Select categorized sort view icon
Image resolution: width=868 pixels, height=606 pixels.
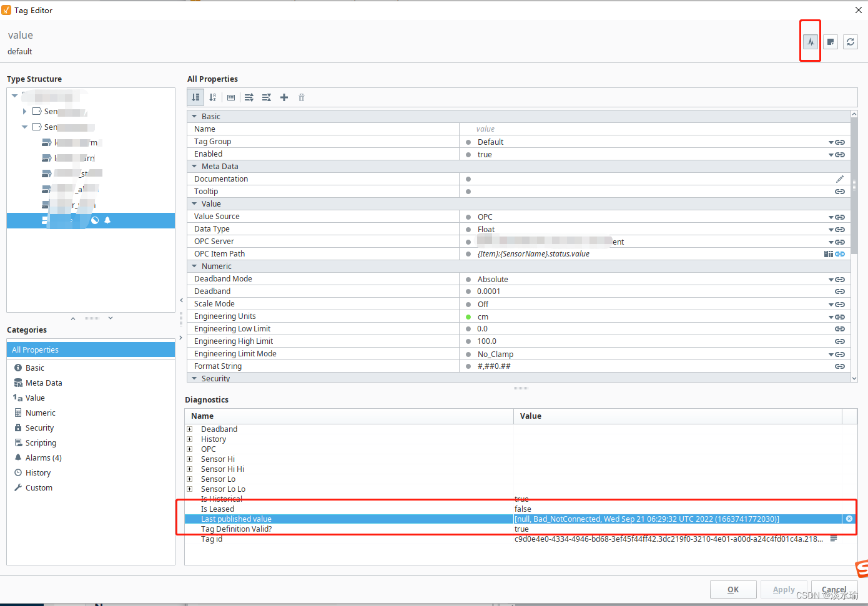[x=195, y=97]
